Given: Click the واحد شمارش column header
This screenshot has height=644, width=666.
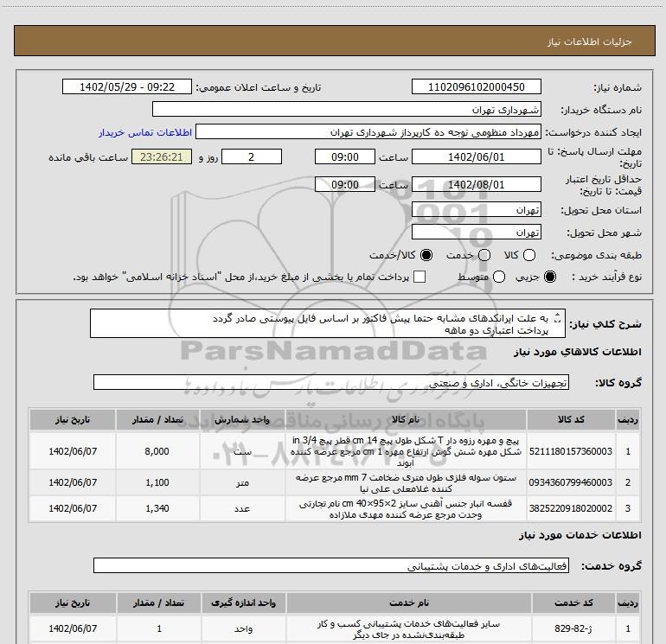Looking at the screenshot, I should point(242,420).
